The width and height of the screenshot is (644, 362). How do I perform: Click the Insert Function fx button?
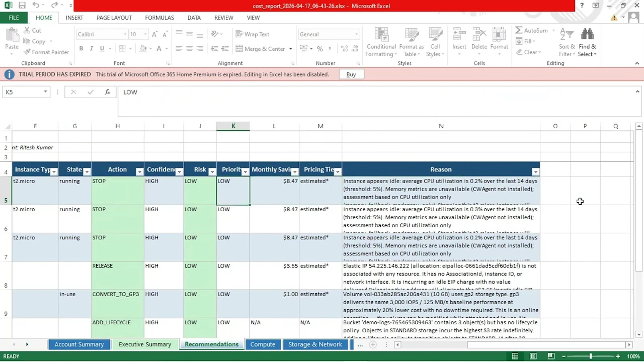(x=107, y=92)
